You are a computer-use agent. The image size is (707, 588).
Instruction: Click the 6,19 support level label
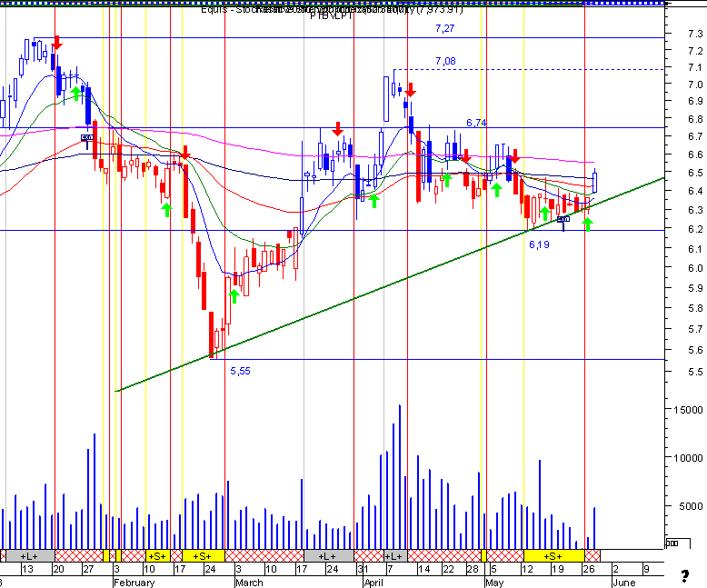click(539, 244)
